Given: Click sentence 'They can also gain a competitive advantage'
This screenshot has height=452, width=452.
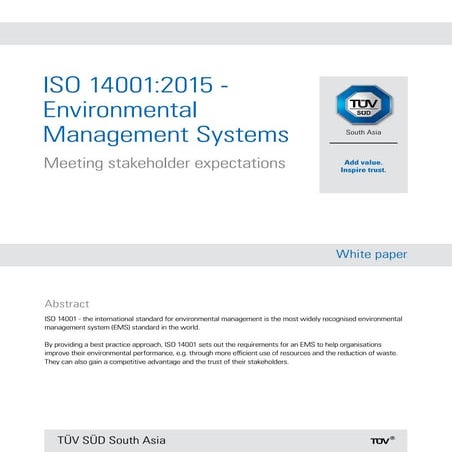Looking at the screenshot, I should point(166,362).
